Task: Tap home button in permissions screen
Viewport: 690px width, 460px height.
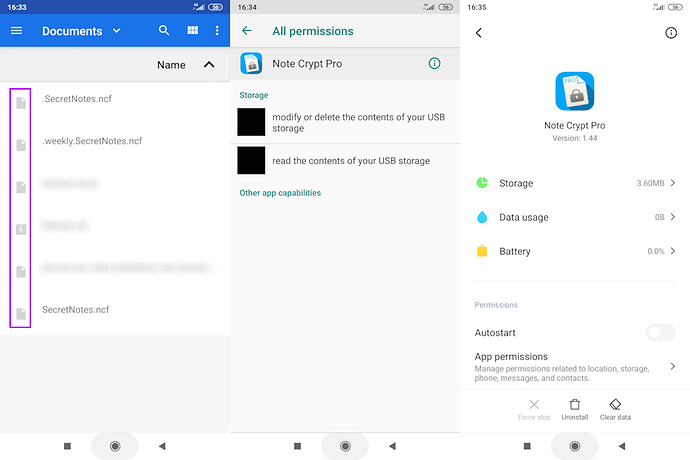Action: click(x=345, y=446)
